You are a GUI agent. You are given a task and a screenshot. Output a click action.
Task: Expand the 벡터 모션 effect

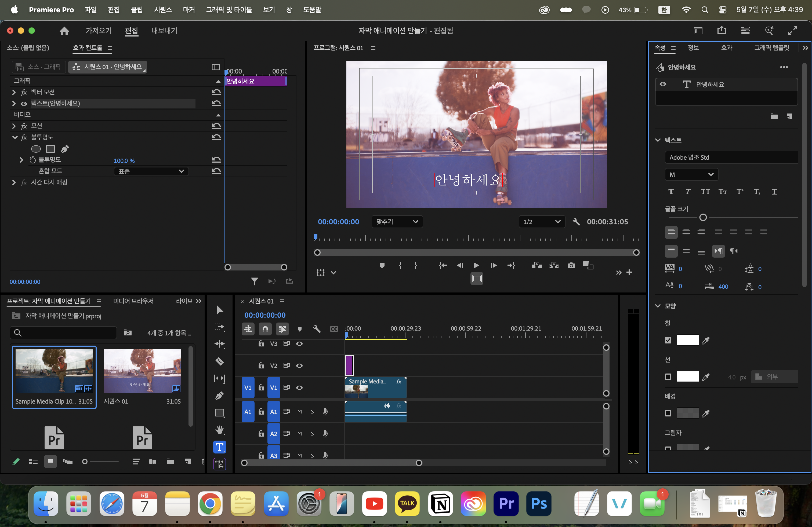pos(14,92)
